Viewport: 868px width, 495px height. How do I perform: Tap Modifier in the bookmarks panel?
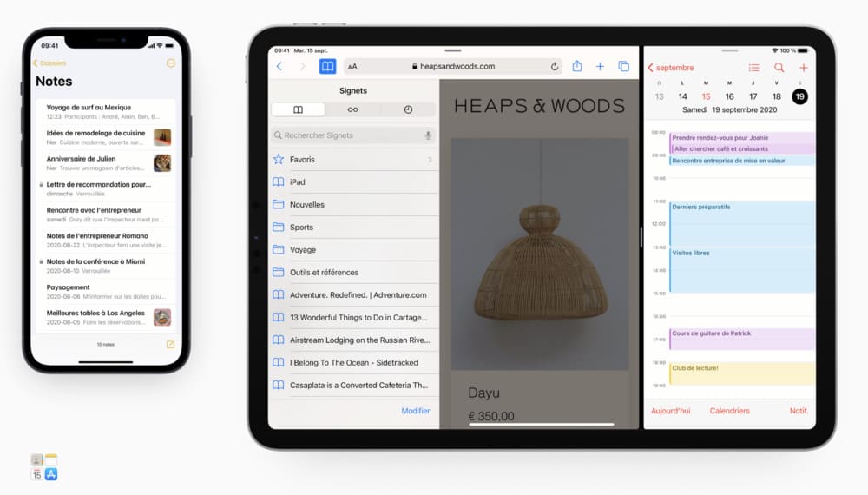[415, 411]
